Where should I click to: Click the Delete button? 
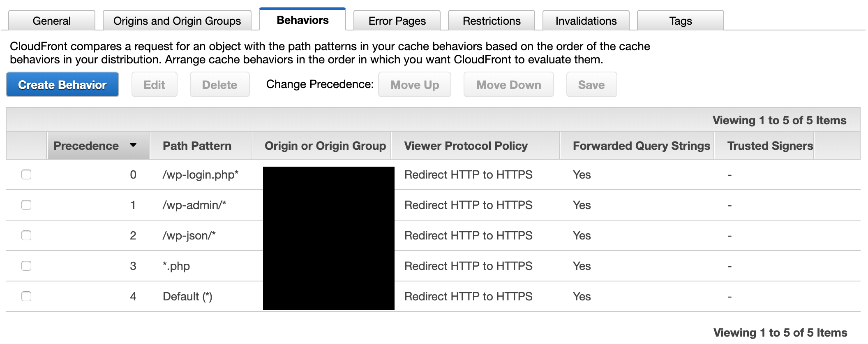219,85
